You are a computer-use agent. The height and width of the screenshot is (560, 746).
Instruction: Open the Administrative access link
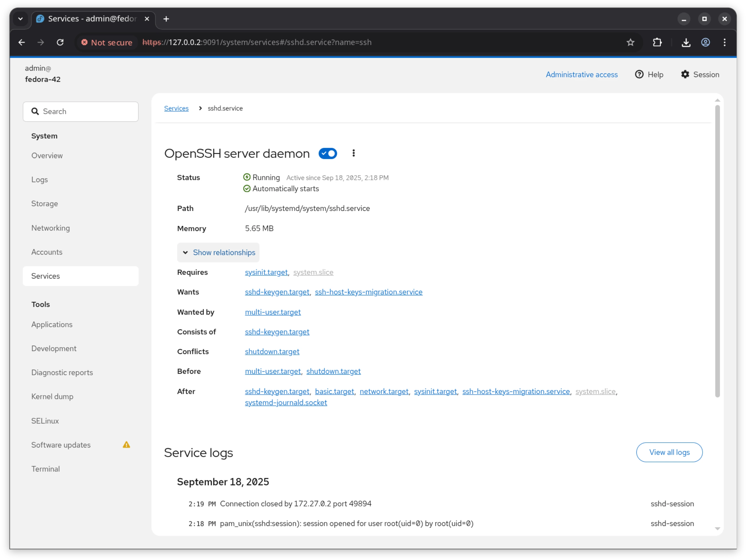(581, 74)
